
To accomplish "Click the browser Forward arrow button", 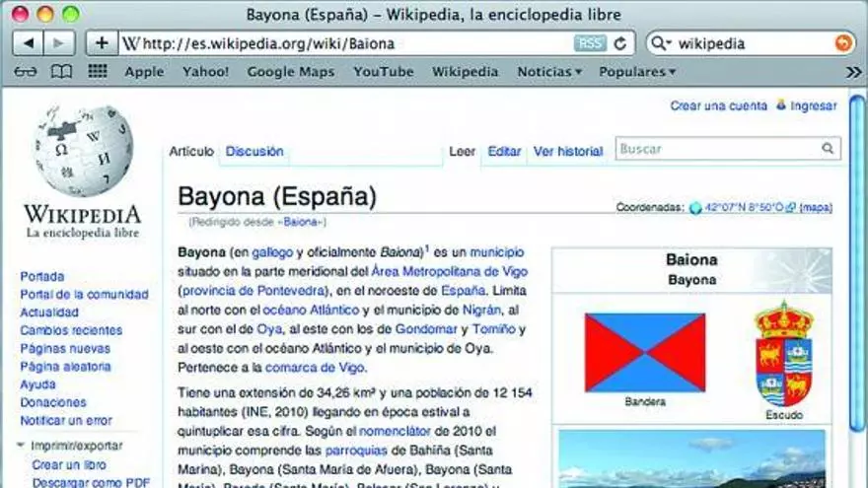I will pos(60,43).
